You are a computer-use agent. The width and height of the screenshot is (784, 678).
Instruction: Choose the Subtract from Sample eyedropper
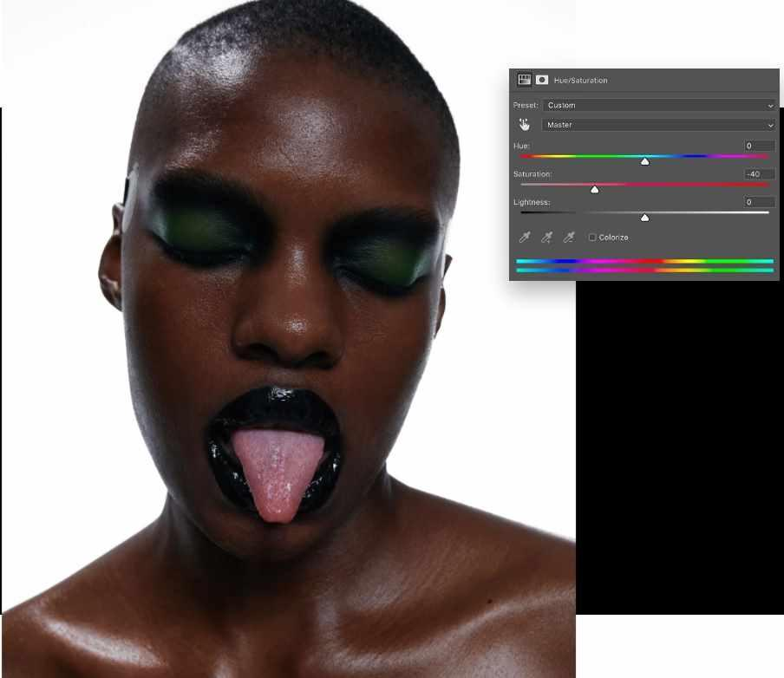(569, 238)
